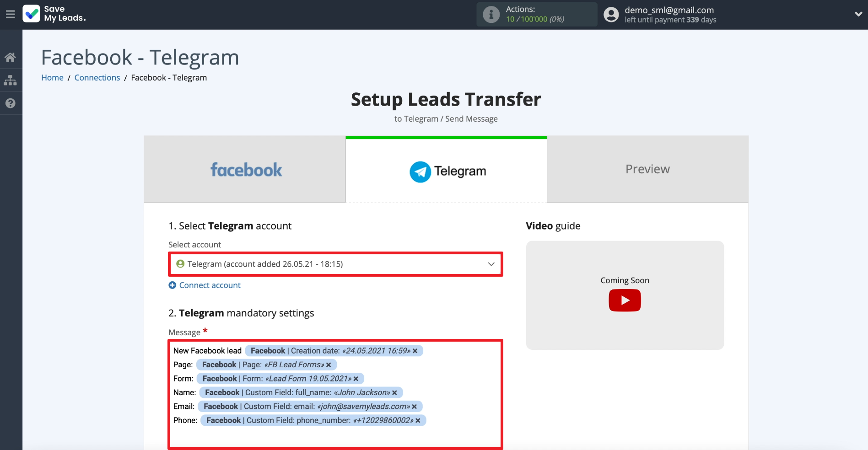Open the Select account dropdown
Viewport: 868px width, 450px height.
pyautogui.click(x=335, y=264)
